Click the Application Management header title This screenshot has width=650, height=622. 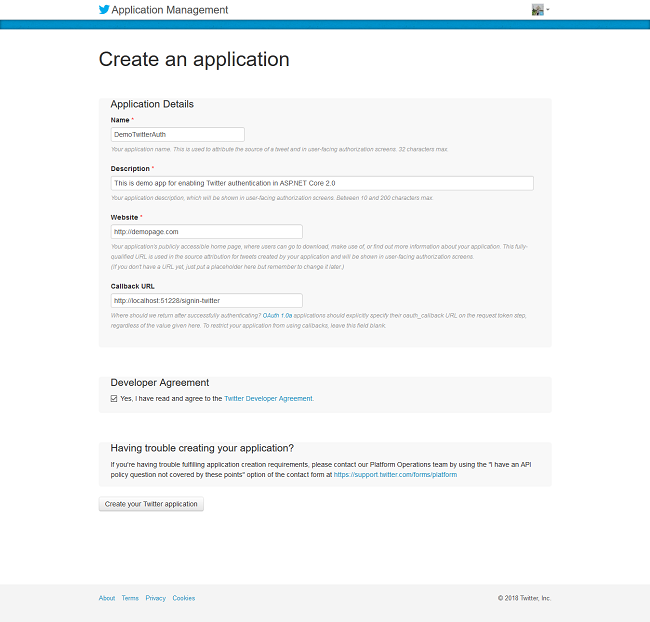click(170, 10)
